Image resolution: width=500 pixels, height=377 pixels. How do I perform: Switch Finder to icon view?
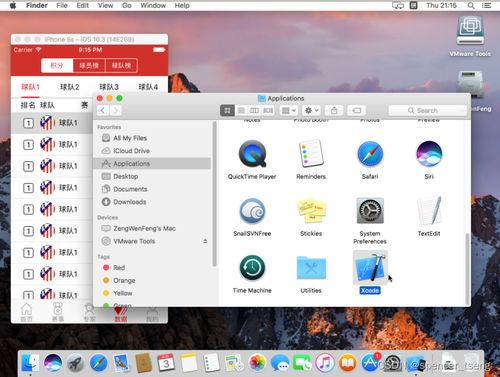(x=227, y=110)
